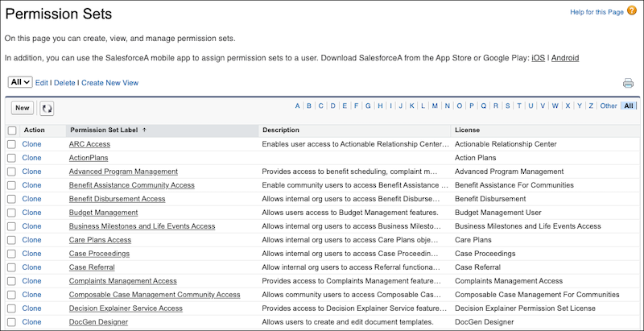Open the Android download link
The width and height of the screenshot is (644, 331).
click(x=565, y=58)
